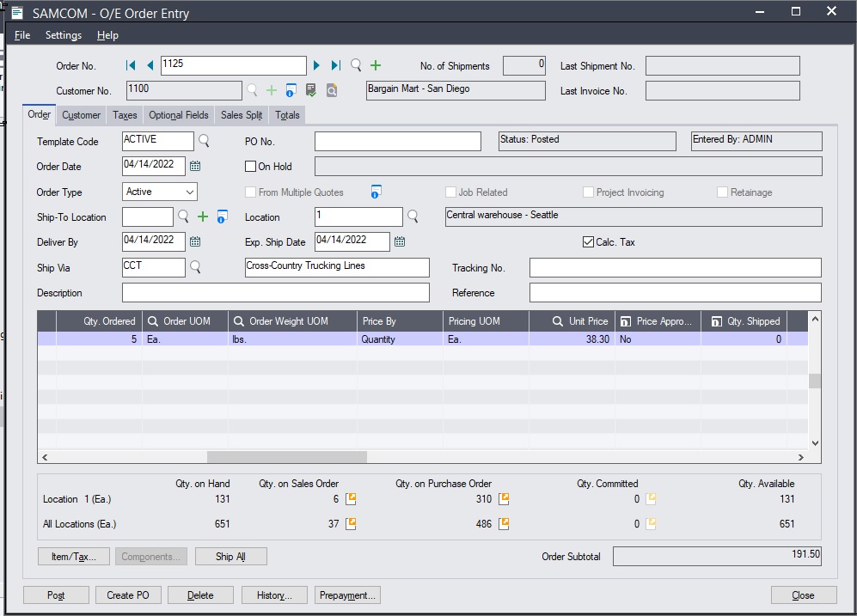Click the Item/Tax... button
This screenshot has height=616, width=857.
pyautogui.click(x=74, y=557)
